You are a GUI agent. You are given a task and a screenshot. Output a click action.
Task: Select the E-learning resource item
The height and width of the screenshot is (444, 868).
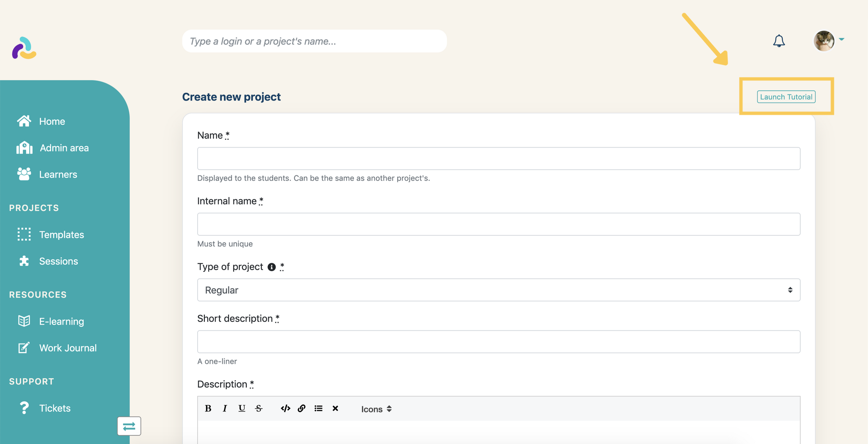(61, 321)
